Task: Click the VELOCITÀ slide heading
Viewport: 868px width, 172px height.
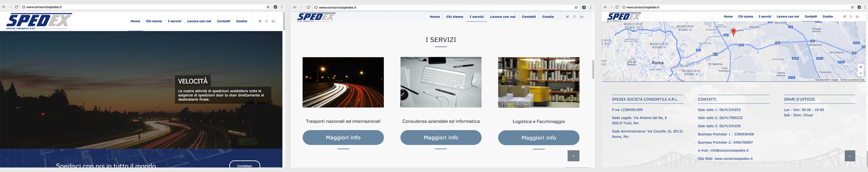Action: [193, 81]
